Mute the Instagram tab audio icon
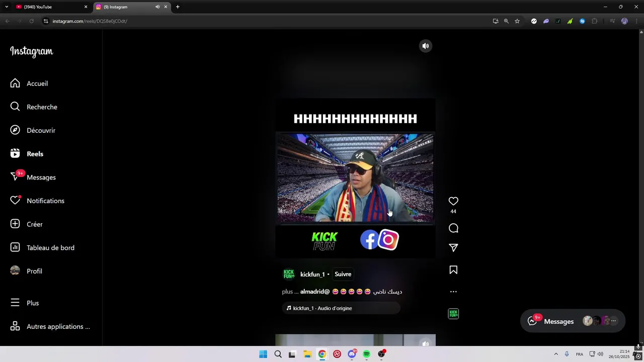This screenshot has height=362, width=644. 157,7
